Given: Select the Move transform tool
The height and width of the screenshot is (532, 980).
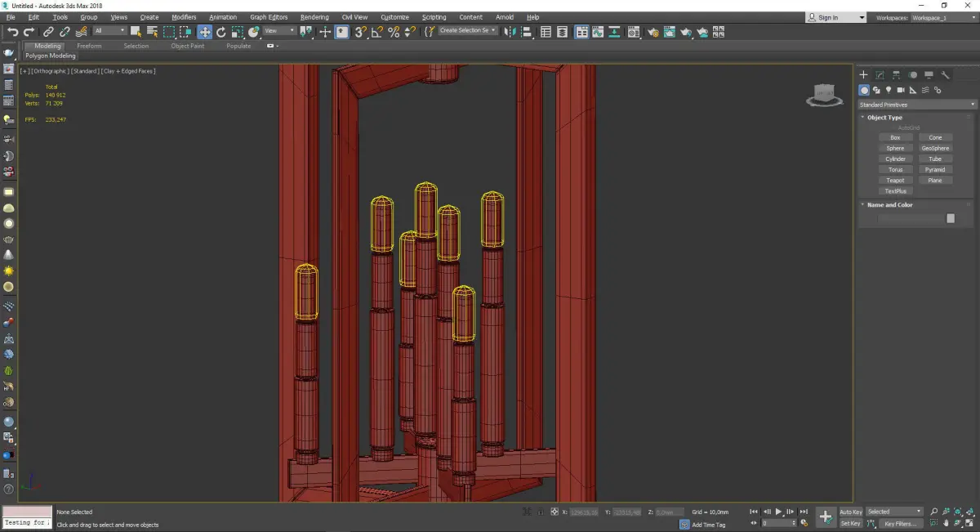Looking at the screenshot, I should [x=204, y=32].
